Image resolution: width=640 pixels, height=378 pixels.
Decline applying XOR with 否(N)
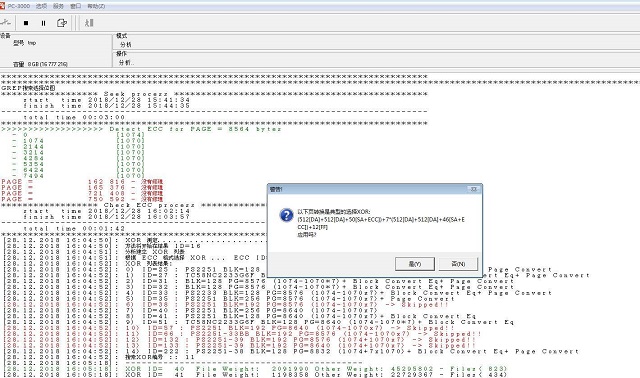click(x=458, y=264)
